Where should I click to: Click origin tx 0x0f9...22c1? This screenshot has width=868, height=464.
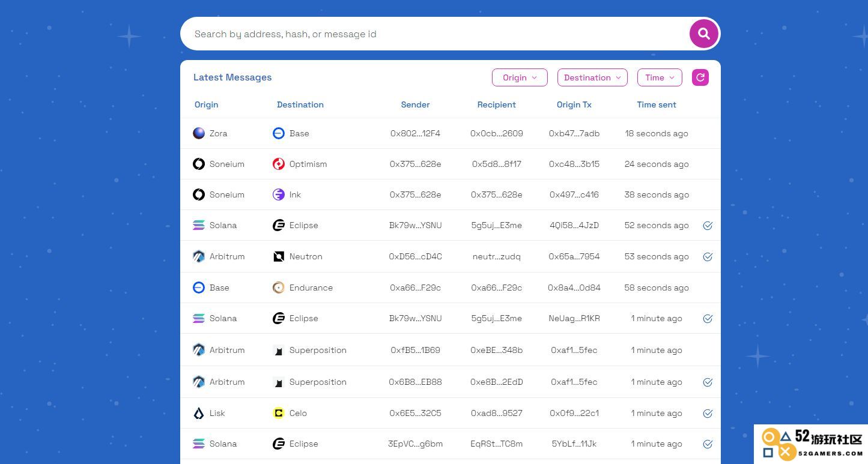[x=574, y=413]
